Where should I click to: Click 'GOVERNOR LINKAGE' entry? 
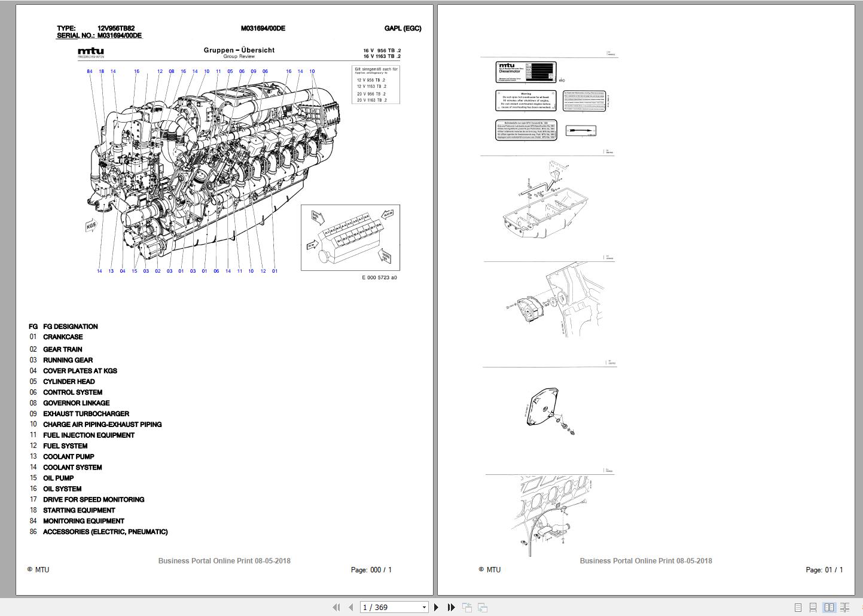[x=77, y=403]
